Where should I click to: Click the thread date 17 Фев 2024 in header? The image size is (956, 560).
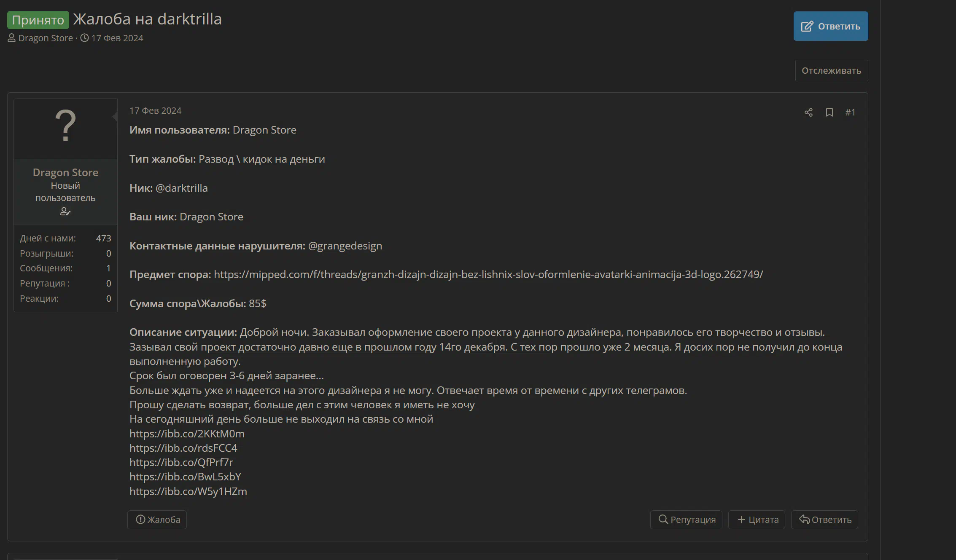117,38
